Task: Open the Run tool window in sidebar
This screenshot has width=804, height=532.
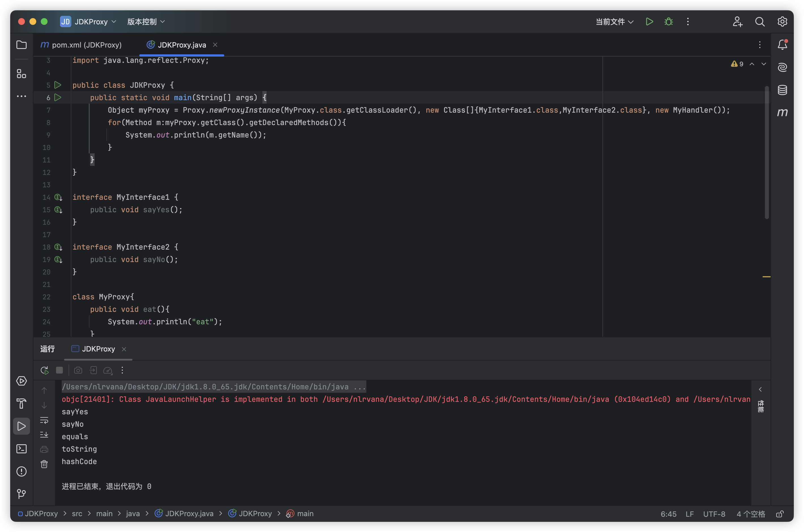Action: tap(22, 426)
